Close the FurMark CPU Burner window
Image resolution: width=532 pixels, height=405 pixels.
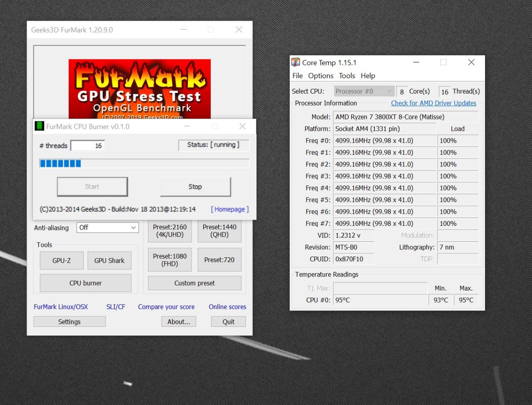click(x=243, y=126)
